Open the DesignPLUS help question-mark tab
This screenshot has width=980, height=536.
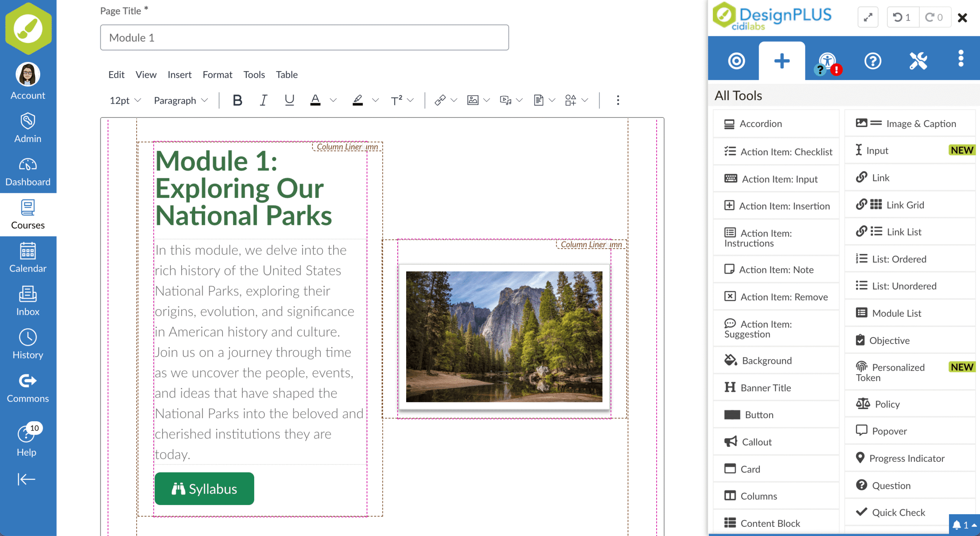coord(872,61)
